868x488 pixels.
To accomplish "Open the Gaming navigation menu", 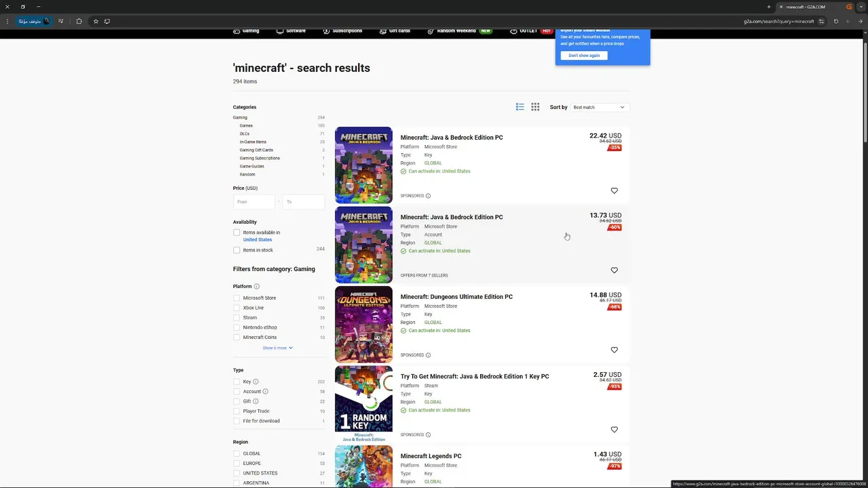I will click(x=246, y=31).
